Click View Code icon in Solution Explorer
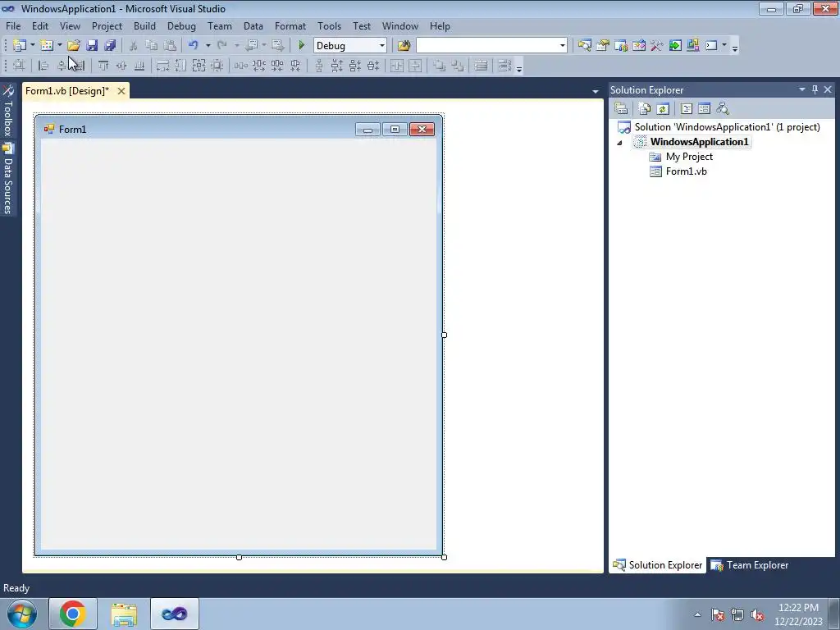Image resolution: width=840 pixels, height=630 pixels. pos(687,109)
